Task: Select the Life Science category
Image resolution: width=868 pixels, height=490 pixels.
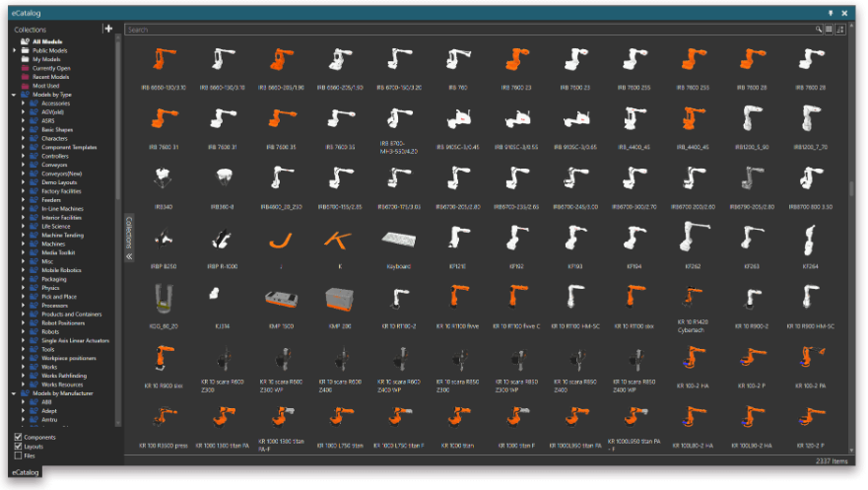Action: (56, 227)
